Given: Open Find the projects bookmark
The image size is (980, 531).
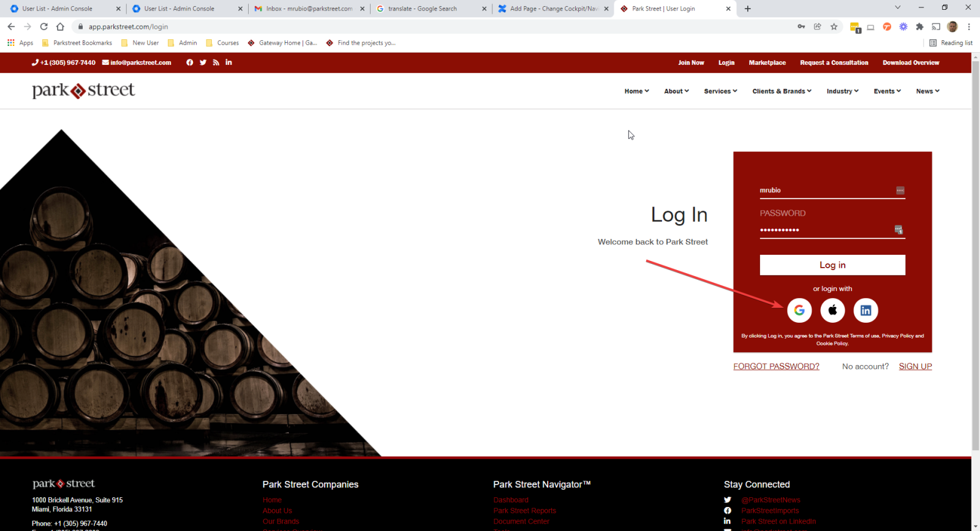Looking at the screenshot, I should (x=361, y=43).
